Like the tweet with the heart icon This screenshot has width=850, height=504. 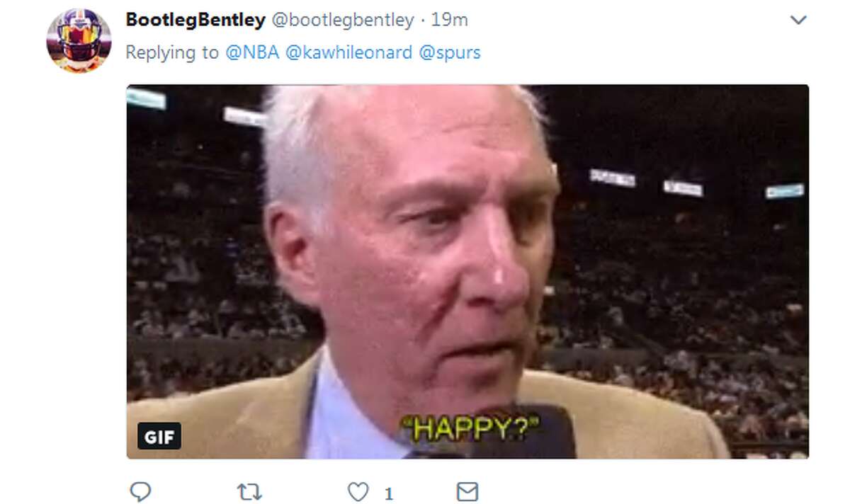click(x=358, y=491)
